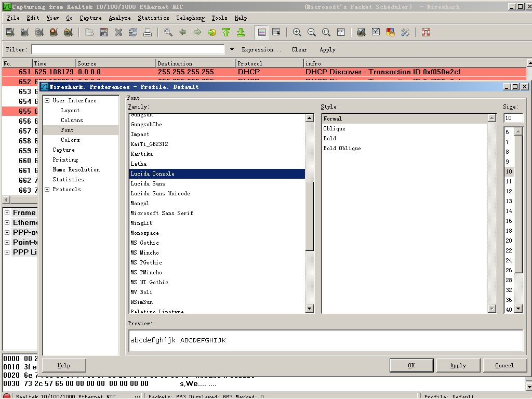
Task: Select packet 651 DHCP Discover row
Action: (x=264, y=72)
